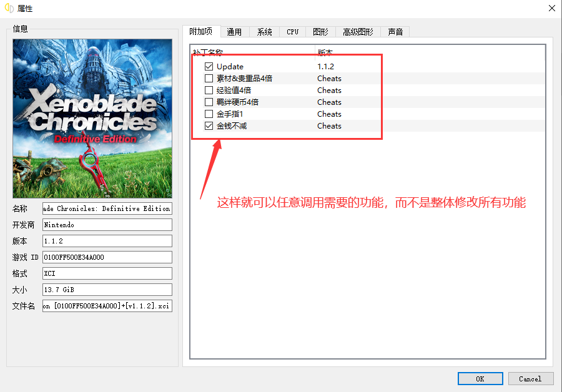Open the 系统 tab
Image resolution: width=562 pixels, height=392 pixels.
[264, 32]
